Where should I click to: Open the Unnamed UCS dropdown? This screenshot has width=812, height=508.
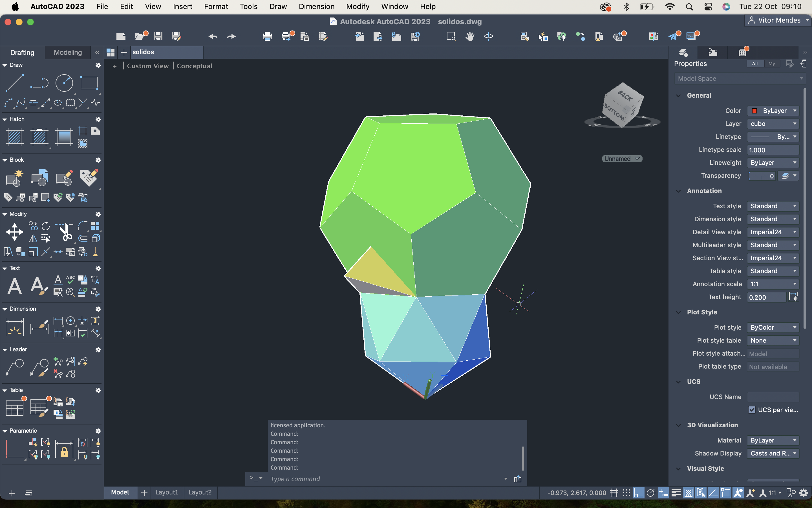pyautogui.click(x=622, y=159)
